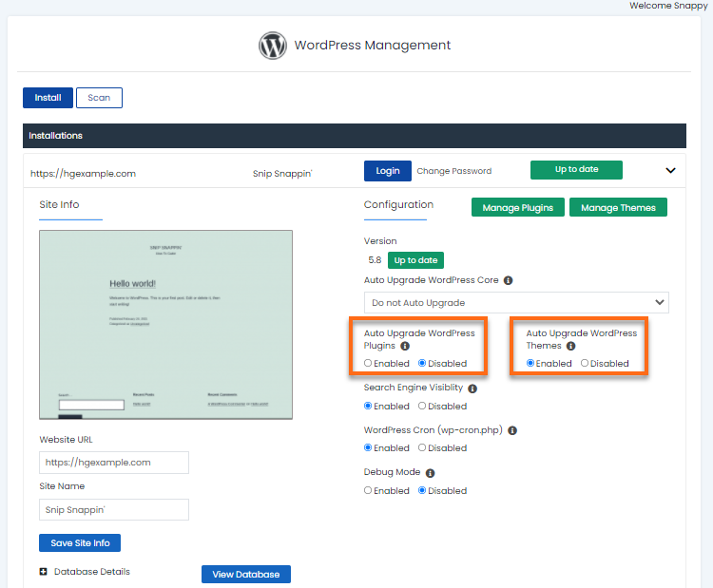This screenshot has height=588, width=713.
Task: Click the Welcome Snappy text
Action: pos(668,6)
